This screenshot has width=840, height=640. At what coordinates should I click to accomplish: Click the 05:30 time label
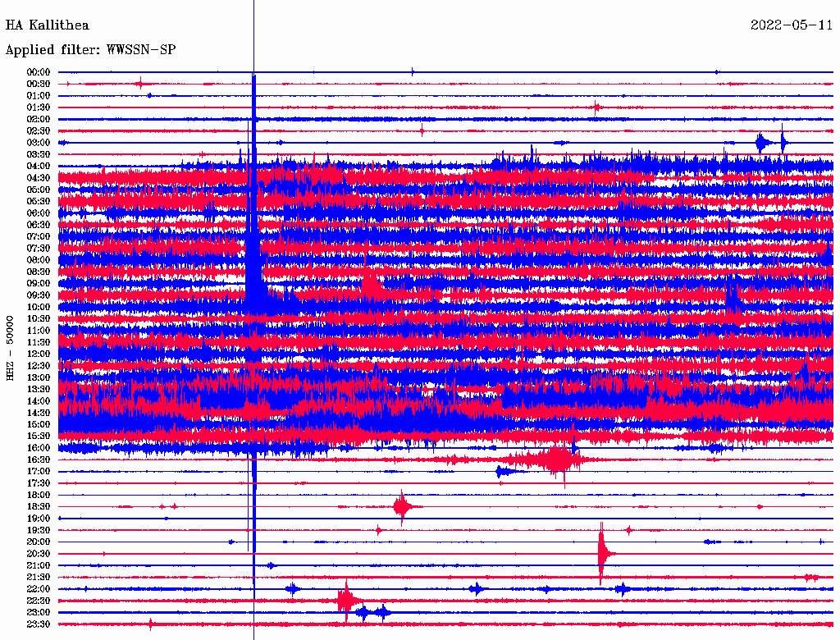pyautogui.click(x=39, y=202)
